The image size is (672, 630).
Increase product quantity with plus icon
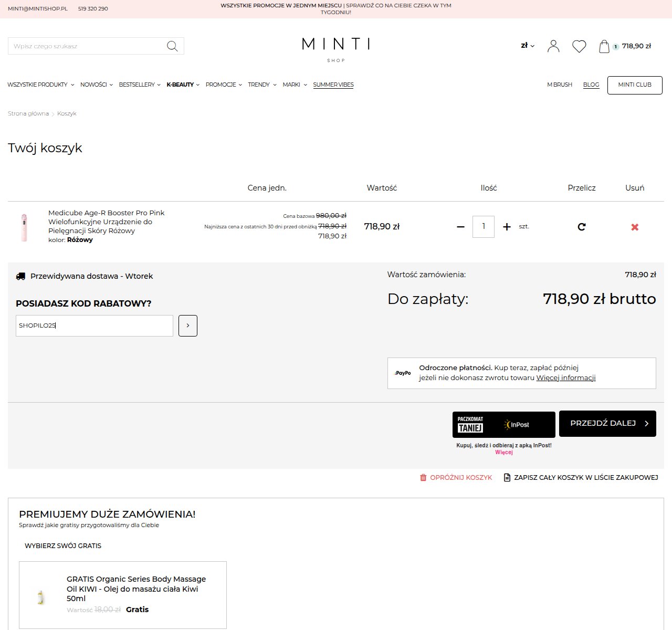pos(507,227)
